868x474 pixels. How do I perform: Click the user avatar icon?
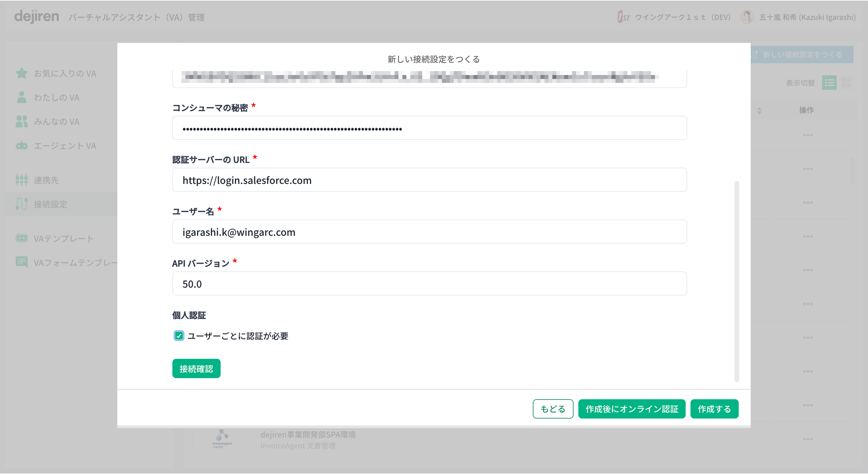pyautogui.click(x=747, y=17)
